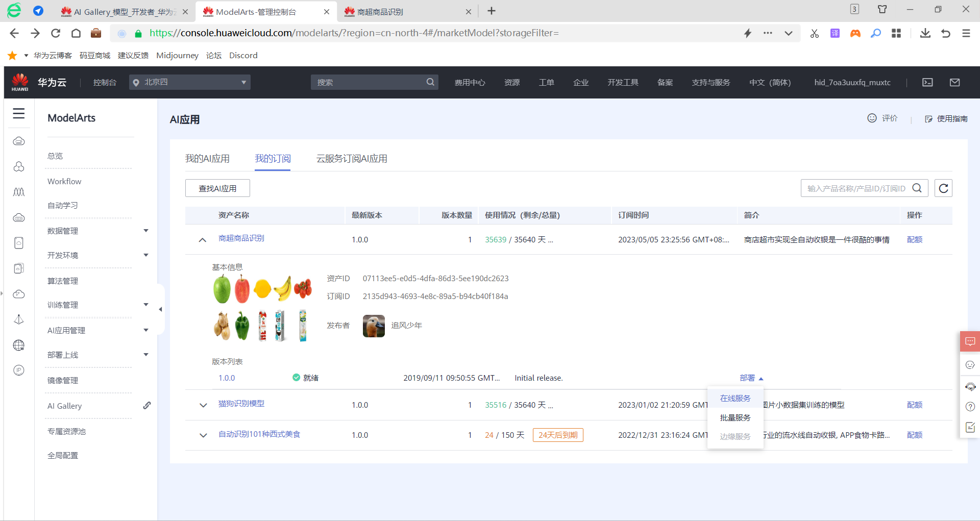Click the browser refresh button
This screenshot has height=521, width=980.
[56, 33]
